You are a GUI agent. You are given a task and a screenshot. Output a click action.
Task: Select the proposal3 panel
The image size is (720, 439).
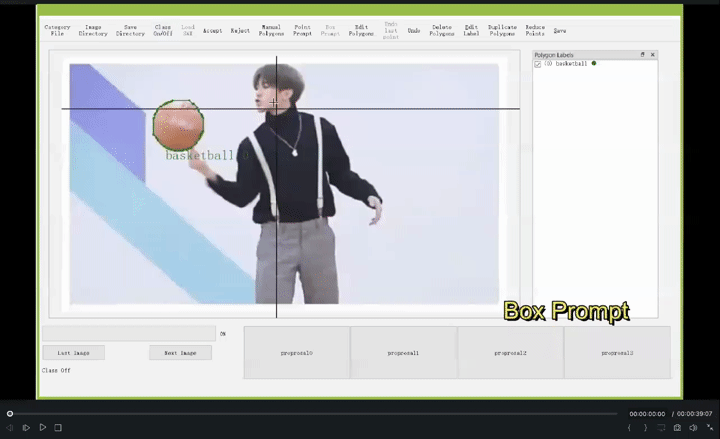[617, 353]
